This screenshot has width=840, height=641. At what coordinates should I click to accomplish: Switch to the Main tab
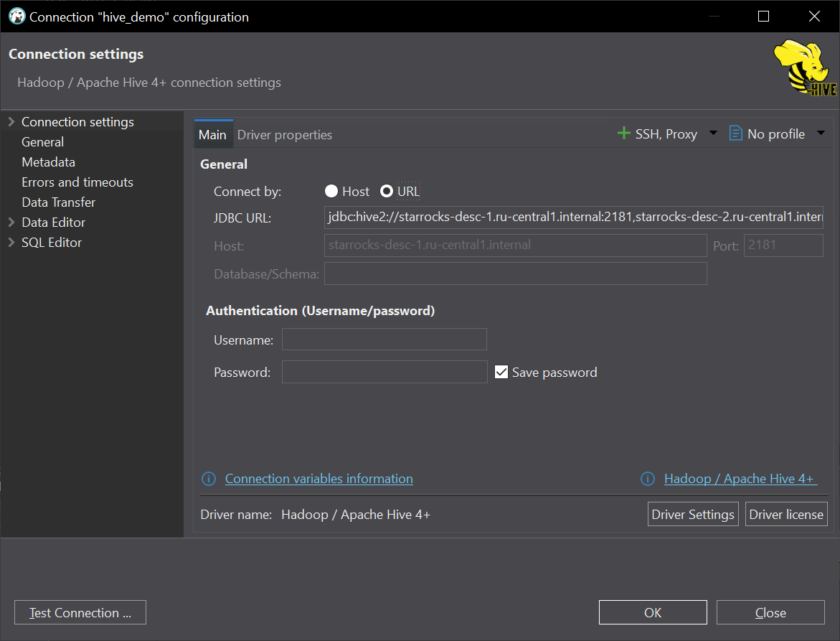(x=212, y=134)
